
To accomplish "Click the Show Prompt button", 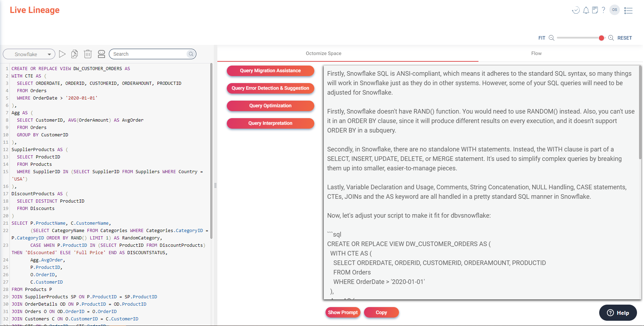I will coord(343,312).
